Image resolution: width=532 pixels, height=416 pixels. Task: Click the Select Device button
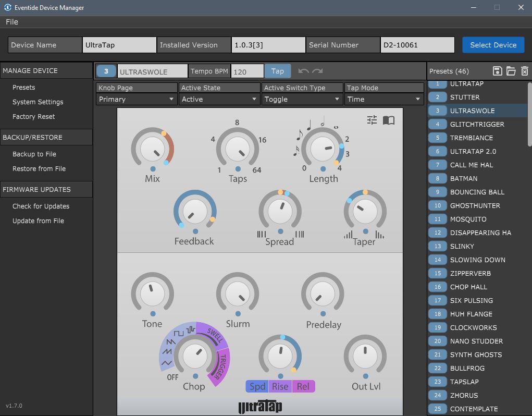493,45
